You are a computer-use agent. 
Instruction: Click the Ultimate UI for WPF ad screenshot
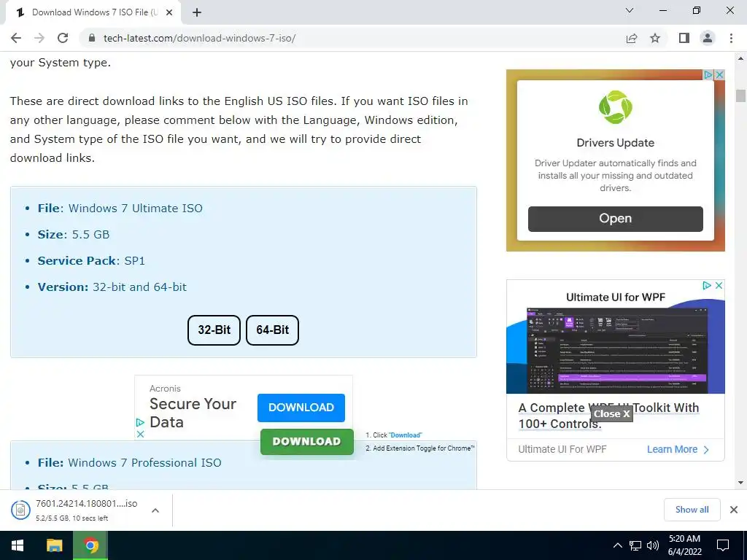click(x=617, y=350)
